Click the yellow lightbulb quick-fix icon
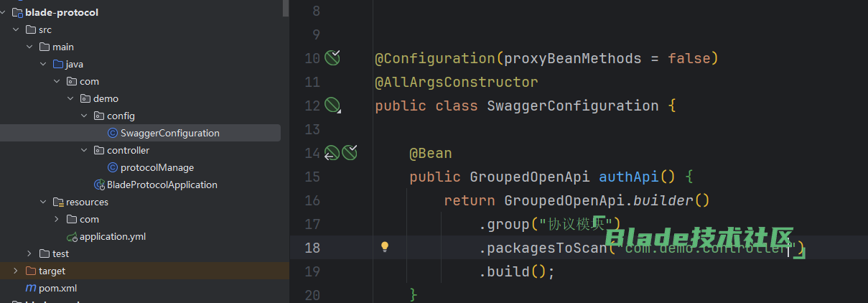 [x=385, y=247]
